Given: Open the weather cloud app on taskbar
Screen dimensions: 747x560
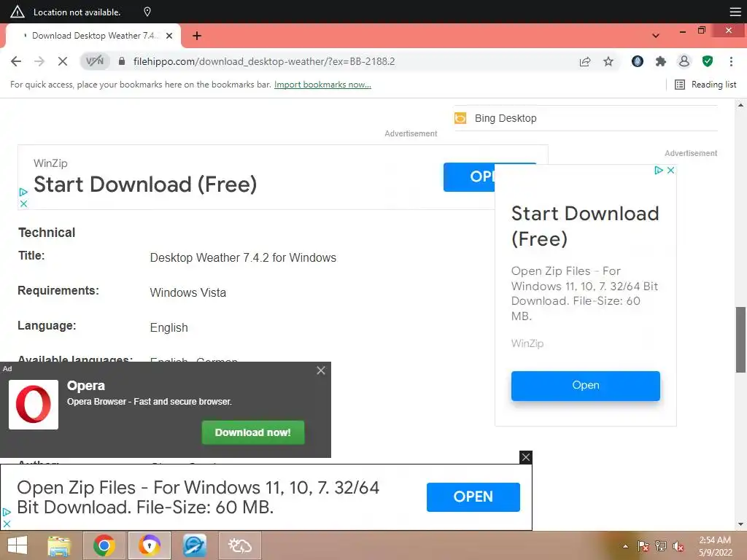Looking at the screenshot, I should tap(239, 545).
